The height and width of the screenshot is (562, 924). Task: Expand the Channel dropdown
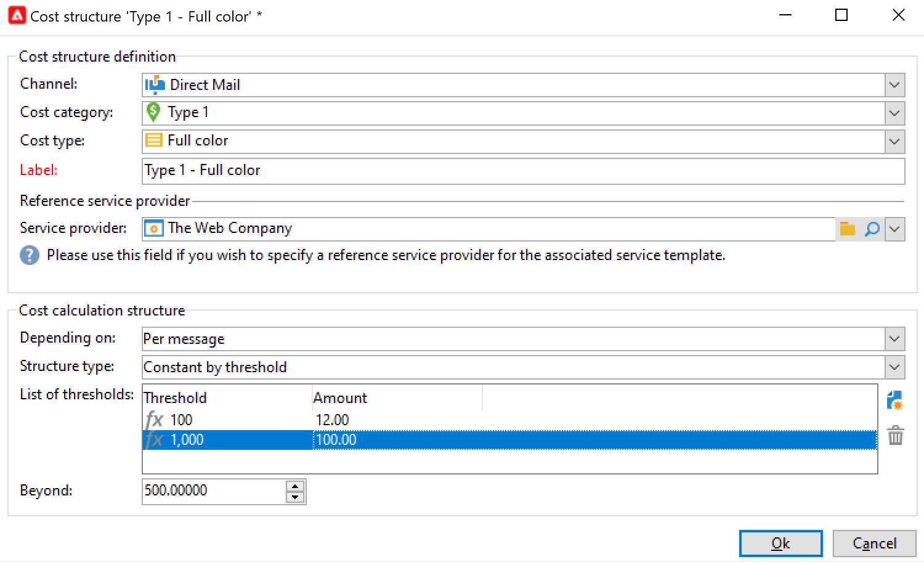tap(894, 85)
